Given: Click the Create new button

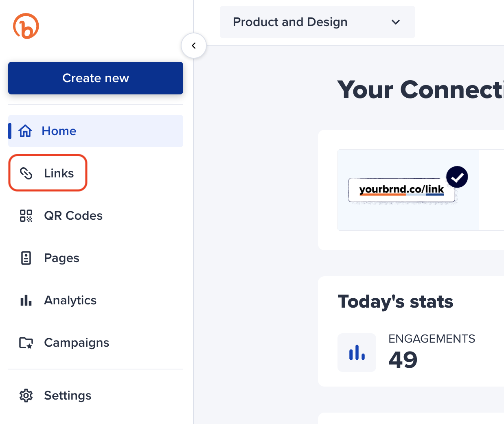Looking at the screenshot, I should [x=95, y=78].
